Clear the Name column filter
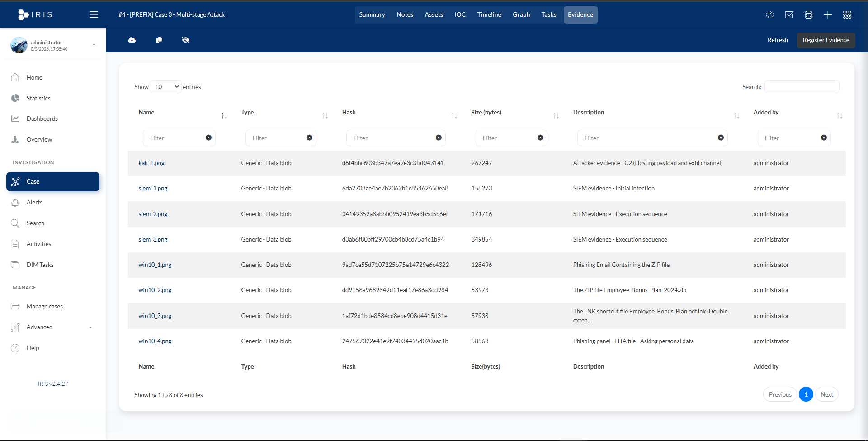The height and width of the screenshot is (441, 868). click(208, 138)
